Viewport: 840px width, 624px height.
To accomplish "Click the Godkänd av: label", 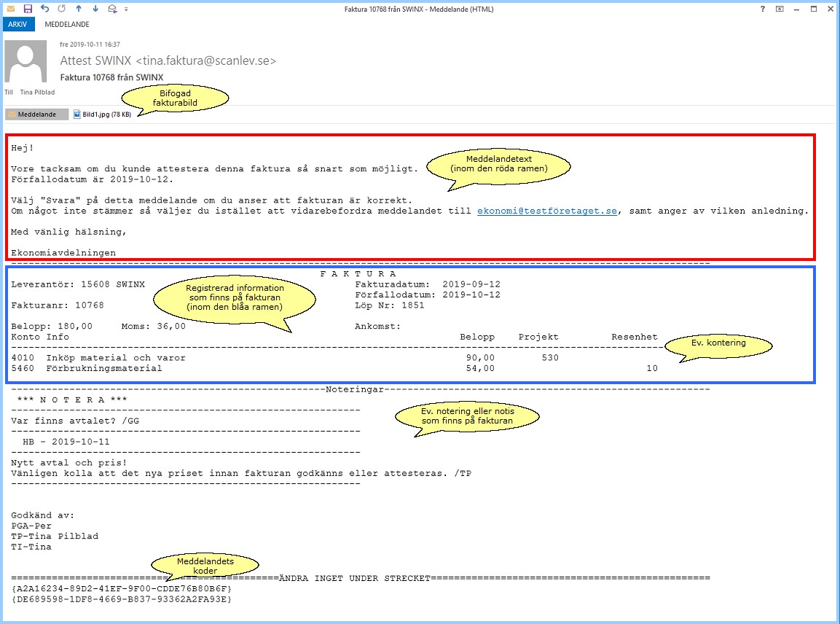I will (42, 515).
